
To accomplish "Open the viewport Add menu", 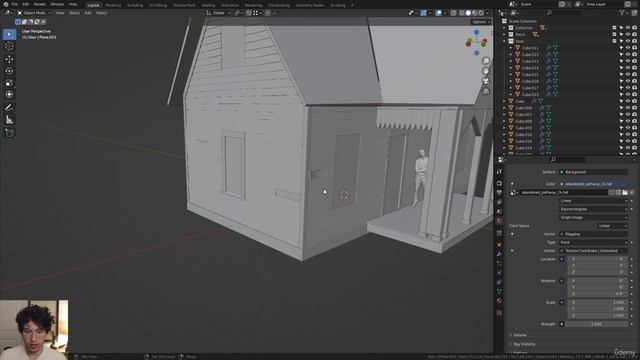I will coord(88,13).
